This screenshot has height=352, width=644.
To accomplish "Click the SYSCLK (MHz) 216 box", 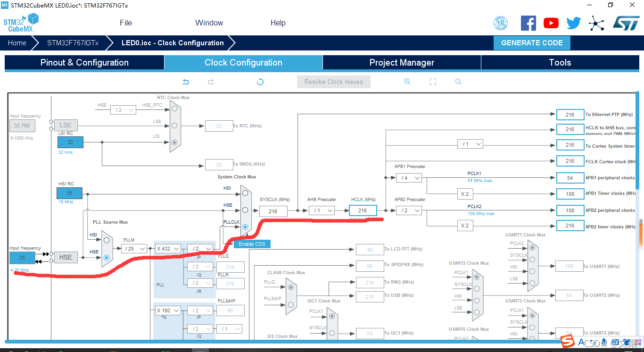I will pos(273,211).
